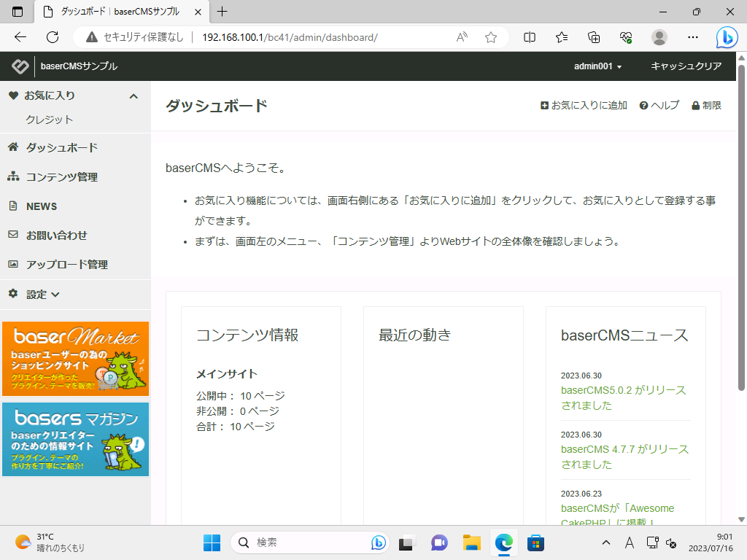
Task: Click the baserCMS logo icon in header
Action: coord(20,66)
